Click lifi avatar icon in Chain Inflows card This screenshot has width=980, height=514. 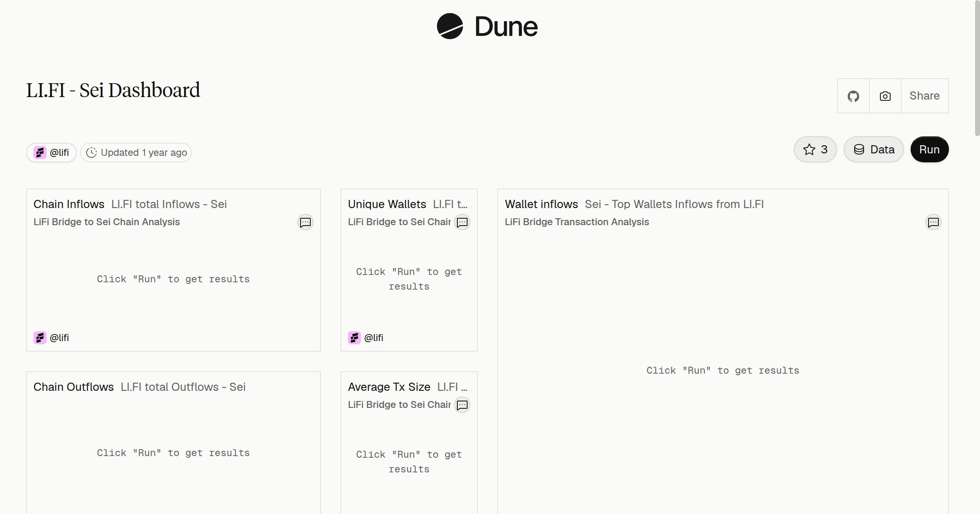pyautogui.click(x=40, y=338)
